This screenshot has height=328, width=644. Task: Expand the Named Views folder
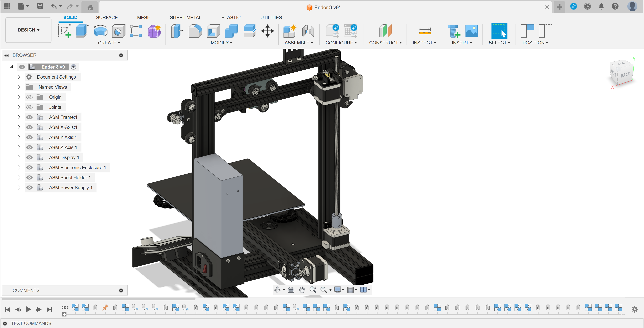[18, 87]
